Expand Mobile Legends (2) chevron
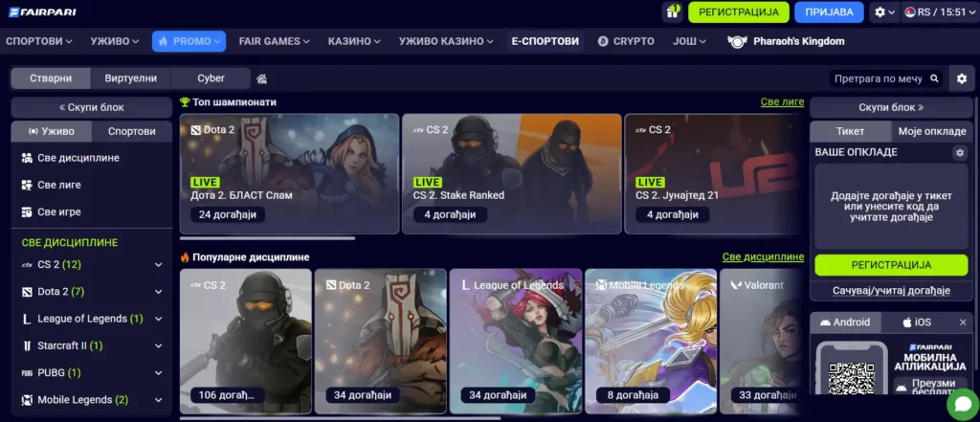Screen dimensions: 980x422 pyautogui.click(x=158, y=400)
